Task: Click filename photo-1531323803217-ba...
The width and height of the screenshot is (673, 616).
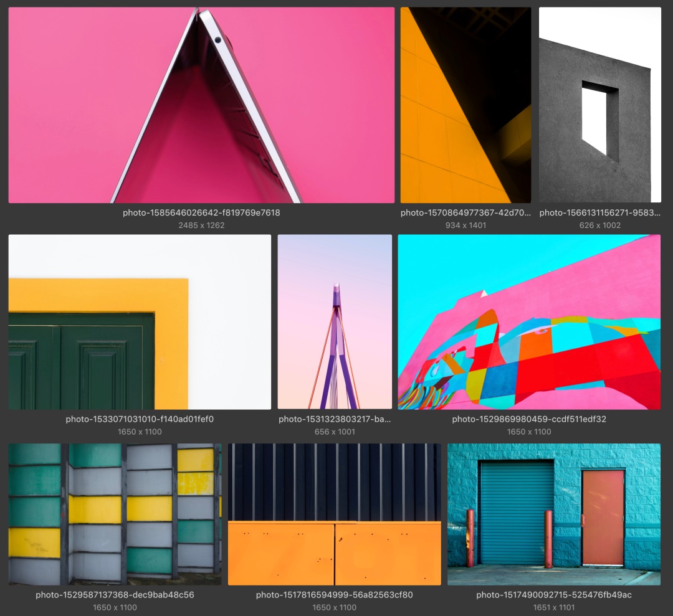Action: [335, 419]
